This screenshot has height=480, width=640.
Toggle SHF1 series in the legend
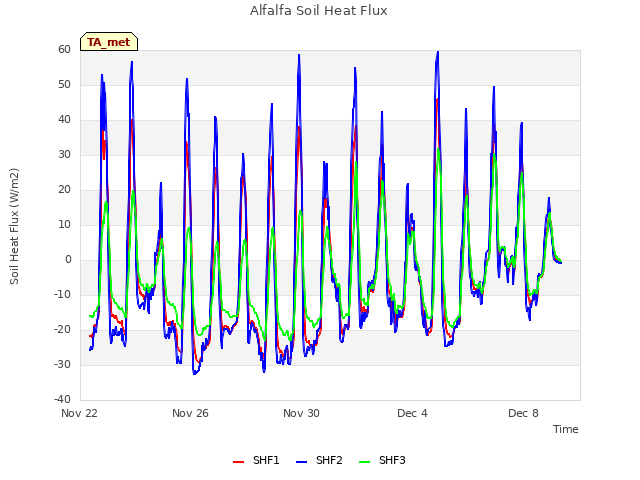(256, 460)
